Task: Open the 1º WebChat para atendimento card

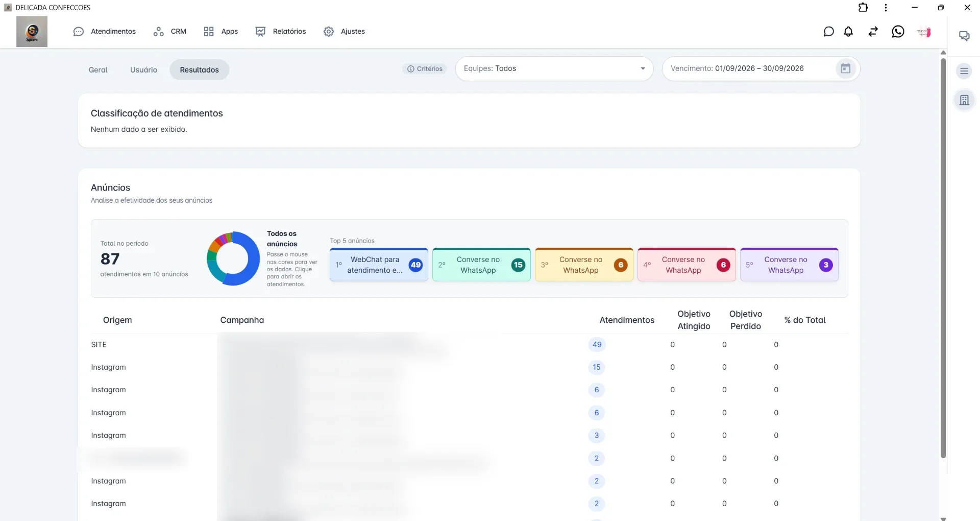Action: pyautogui.click(x=379, y=265)
